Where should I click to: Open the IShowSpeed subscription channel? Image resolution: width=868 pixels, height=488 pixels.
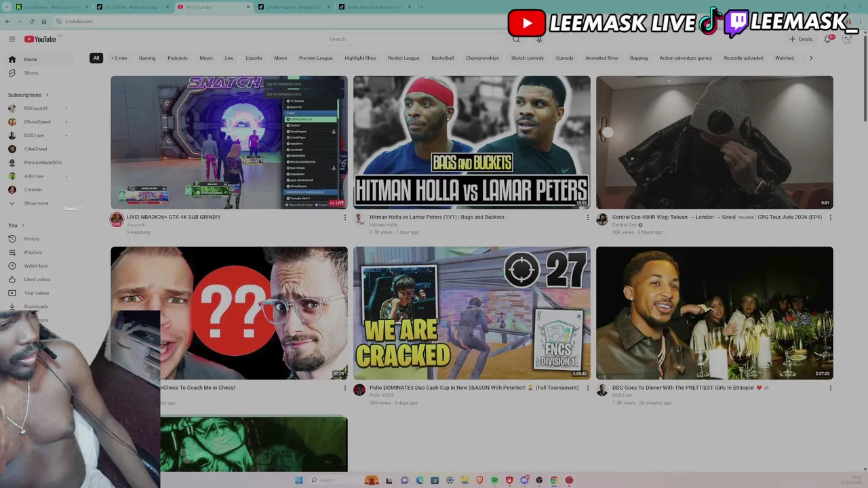(x=37, y=122)
